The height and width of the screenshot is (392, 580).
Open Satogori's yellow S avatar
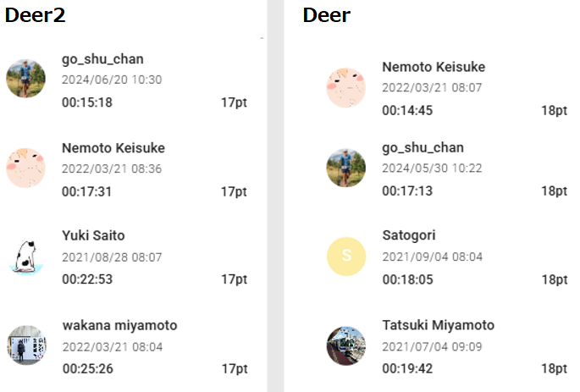click(x=345, y=257)
